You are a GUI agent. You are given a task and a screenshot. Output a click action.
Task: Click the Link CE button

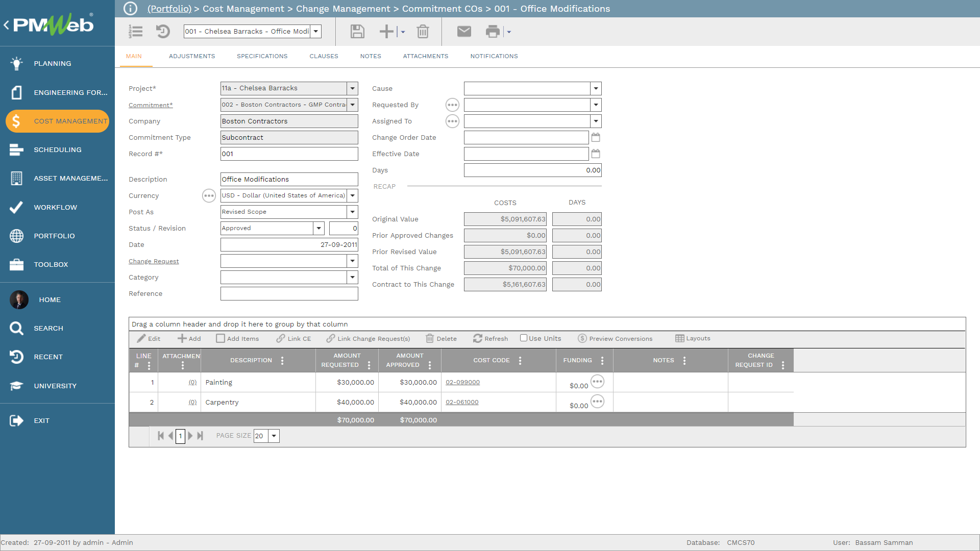293,338
